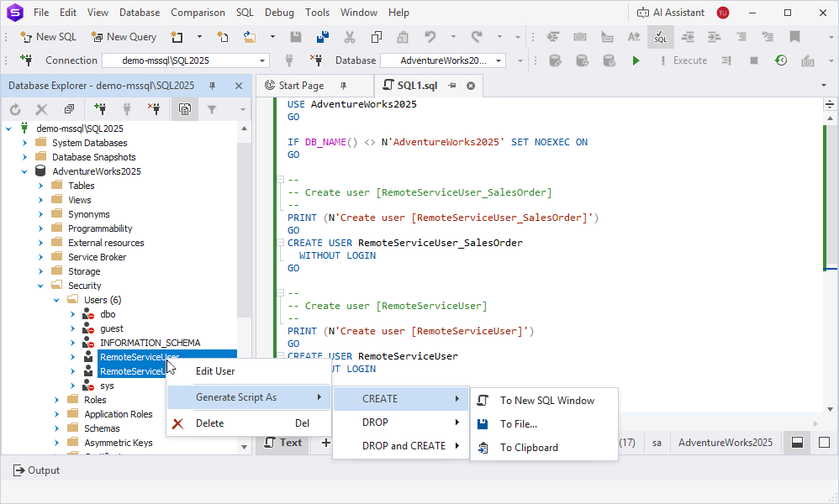The width and height of the screenshot is (839, 504).
Task: Close the Database Explorer panel
Action: [x=239, y=86]
